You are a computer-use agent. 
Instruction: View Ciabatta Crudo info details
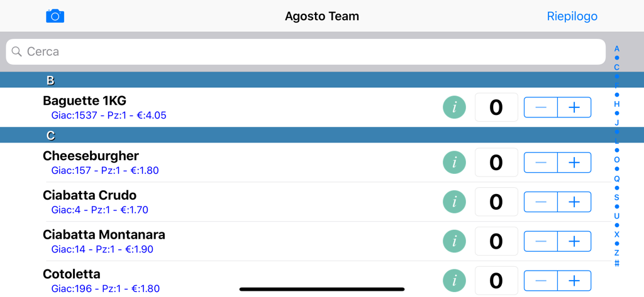click(x=454, y=202)
